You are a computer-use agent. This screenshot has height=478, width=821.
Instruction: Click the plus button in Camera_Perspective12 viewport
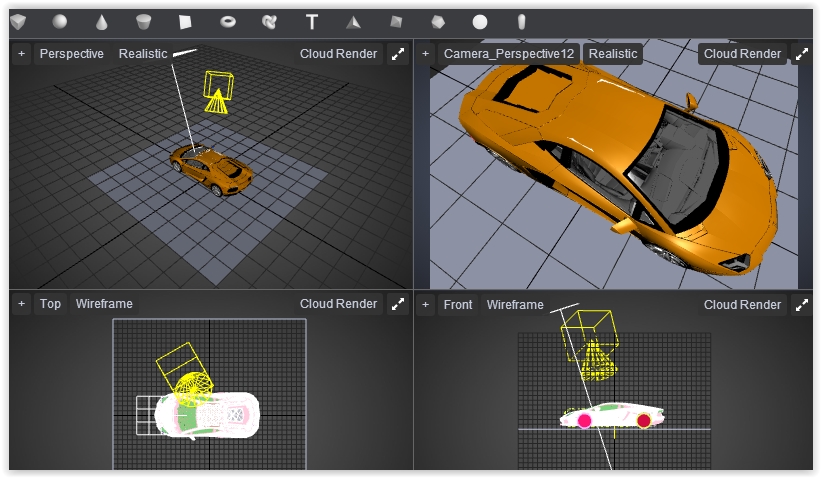425,54
